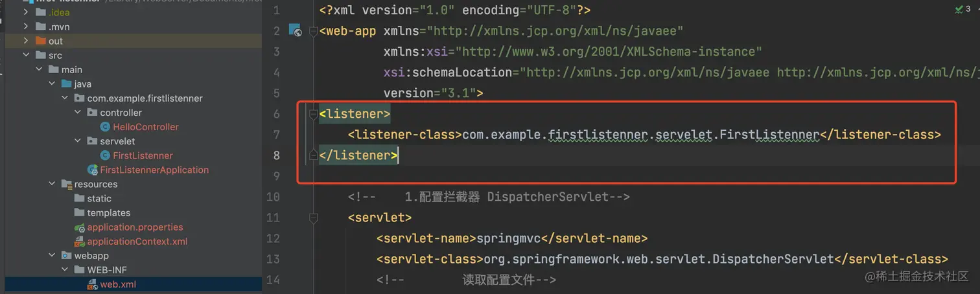Viewport: 980px width, 294px height.
Task: Collapse the main folder chevron
Action: [x=39, y=69]
